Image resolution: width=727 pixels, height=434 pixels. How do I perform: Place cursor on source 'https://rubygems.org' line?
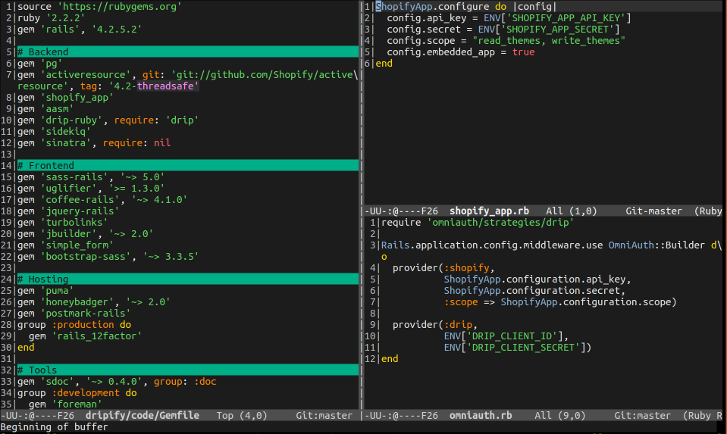(x=99, y=6)
